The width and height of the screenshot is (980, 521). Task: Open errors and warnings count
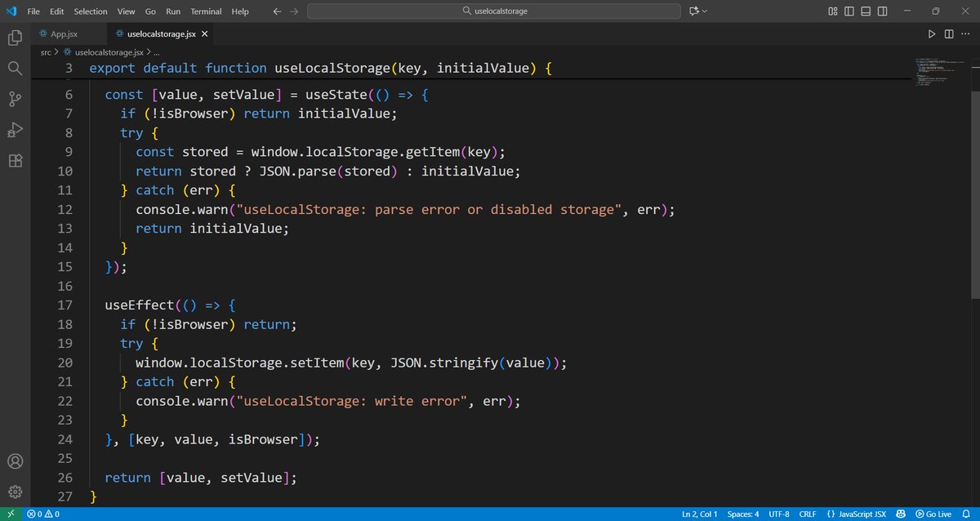coord(43,514)
